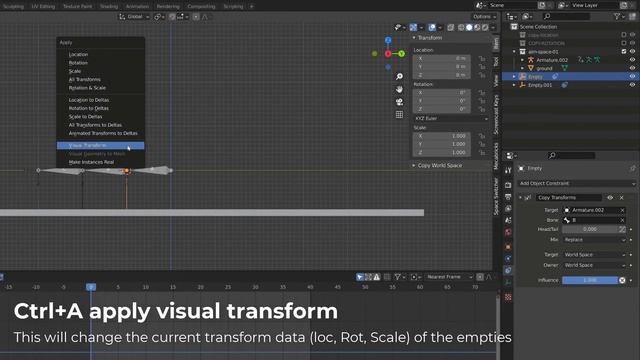Clear the Armature.002 target field
Screen dimensions: 640x360
click(622, 210)
